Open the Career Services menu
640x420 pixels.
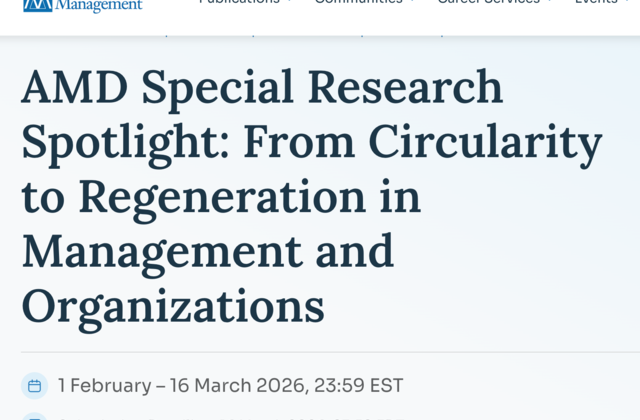489,2
